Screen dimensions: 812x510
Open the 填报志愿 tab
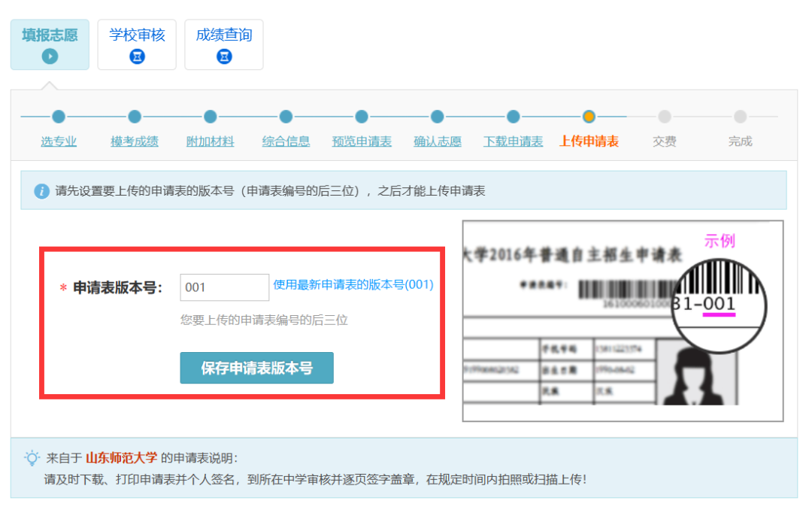tap(50, 35)
